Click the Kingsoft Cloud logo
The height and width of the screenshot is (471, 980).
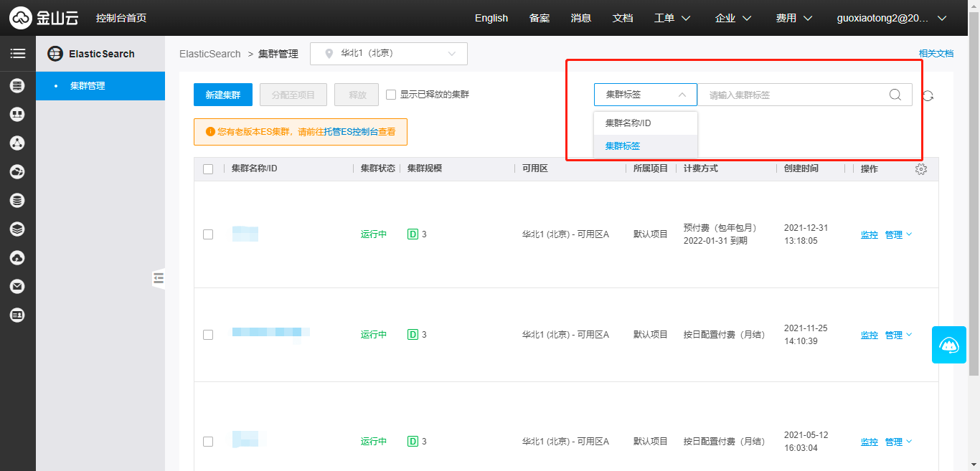(44, 18)
